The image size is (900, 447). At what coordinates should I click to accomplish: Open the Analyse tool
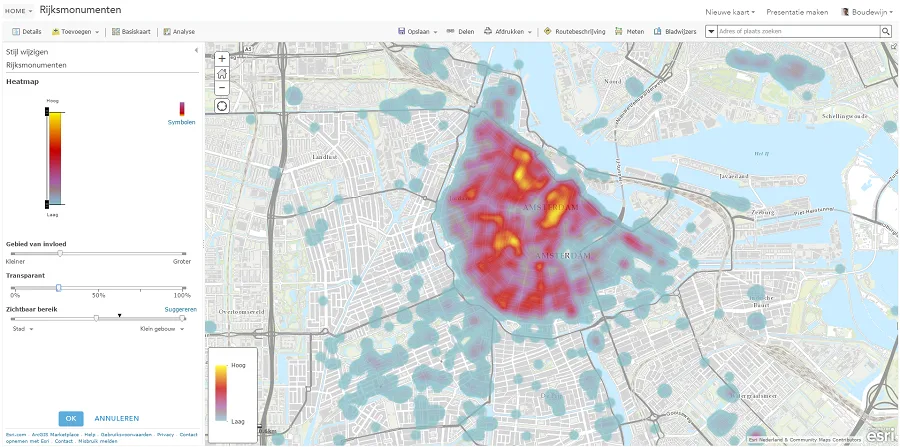[179, 32]
